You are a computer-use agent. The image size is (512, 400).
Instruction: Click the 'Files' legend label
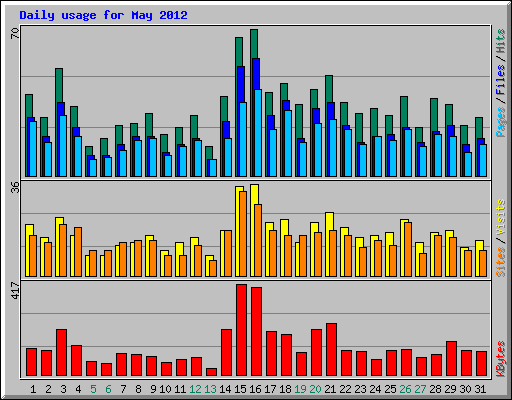coord(501,79)
